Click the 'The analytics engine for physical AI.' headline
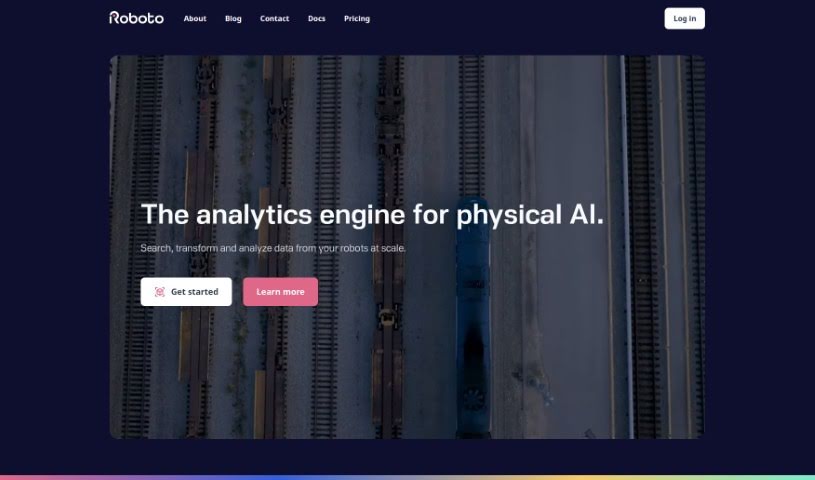This screenshot has height=480, width=815. 372,214
